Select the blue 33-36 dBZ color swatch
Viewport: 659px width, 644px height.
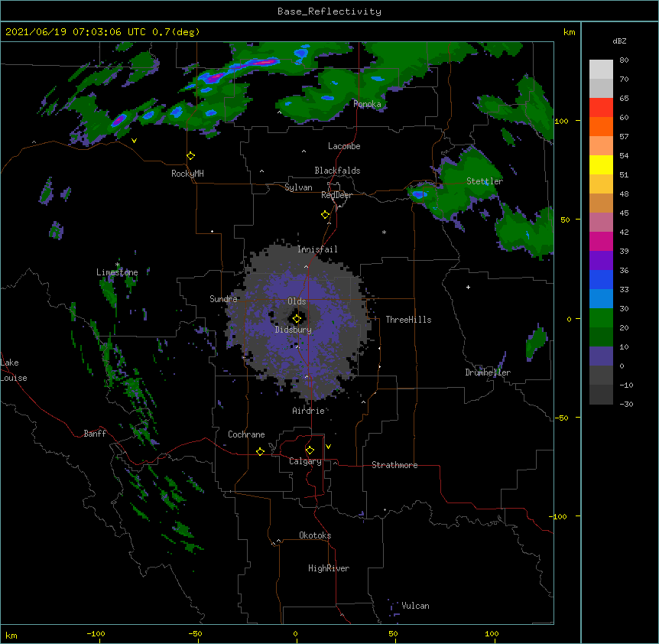click(x=601, y=279)
